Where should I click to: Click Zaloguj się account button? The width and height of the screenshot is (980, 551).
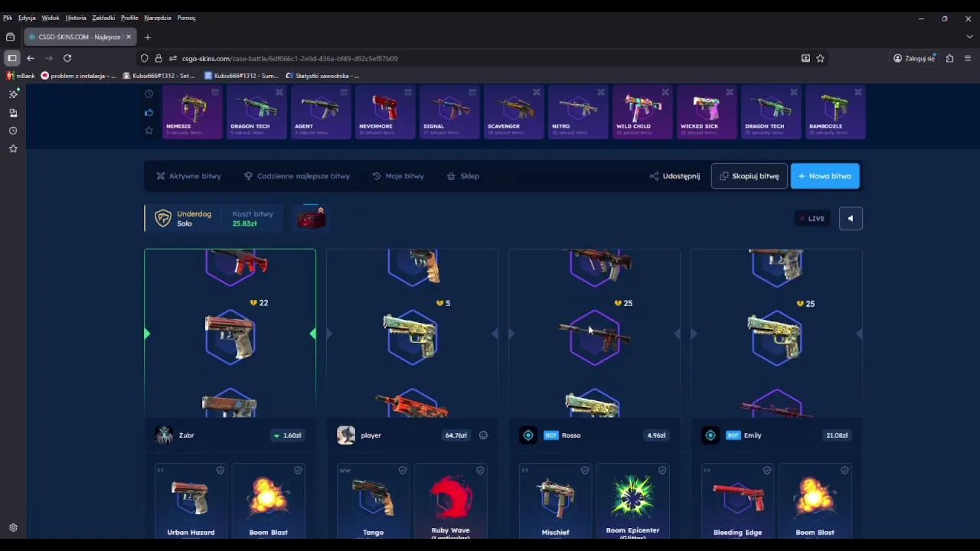pos(914,58)
